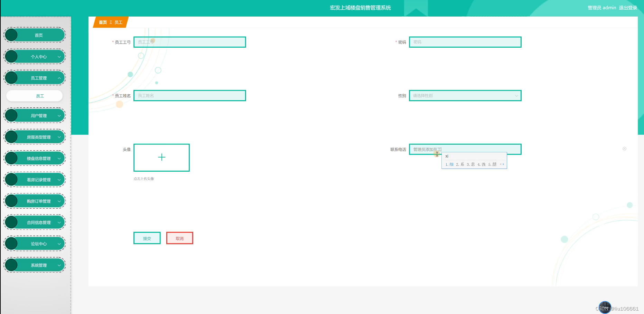
Task: Click the 宏发上域楼盘销售管理系统 title
Action: click(360, 8)
